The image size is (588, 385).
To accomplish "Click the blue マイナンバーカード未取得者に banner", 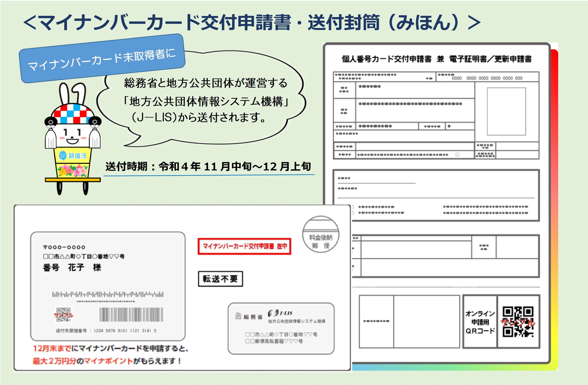I will [x=102, y=59].
